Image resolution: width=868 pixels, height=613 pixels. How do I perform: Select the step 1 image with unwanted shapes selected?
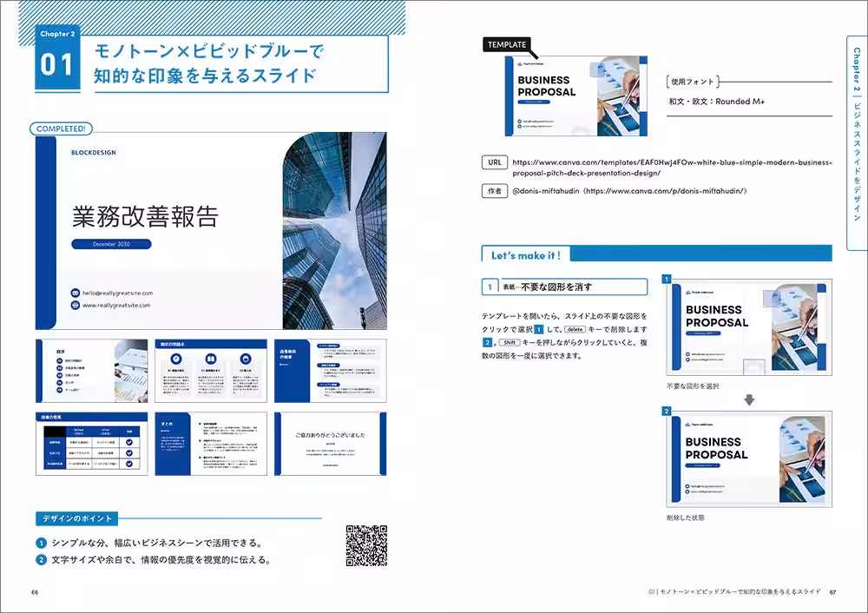[749, 326]
